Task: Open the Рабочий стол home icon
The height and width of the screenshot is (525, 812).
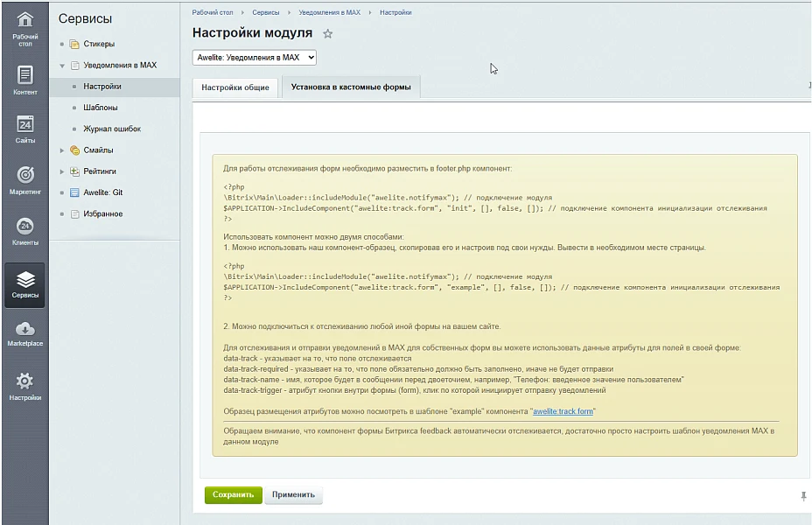Action: point(24,20)
